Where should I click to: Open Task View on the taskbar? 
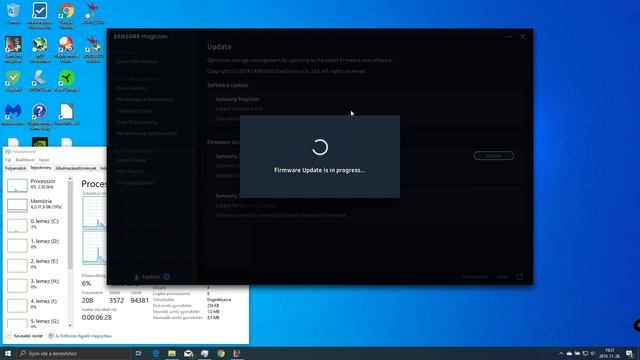138,353
